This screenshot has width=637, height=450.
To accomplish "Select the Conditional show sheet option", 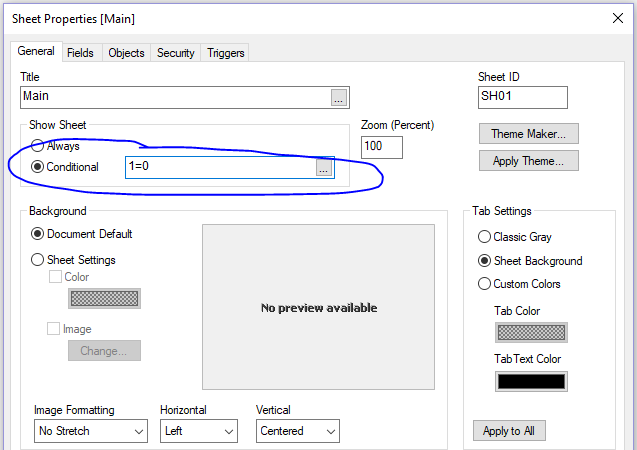I will tap(38, 167).
